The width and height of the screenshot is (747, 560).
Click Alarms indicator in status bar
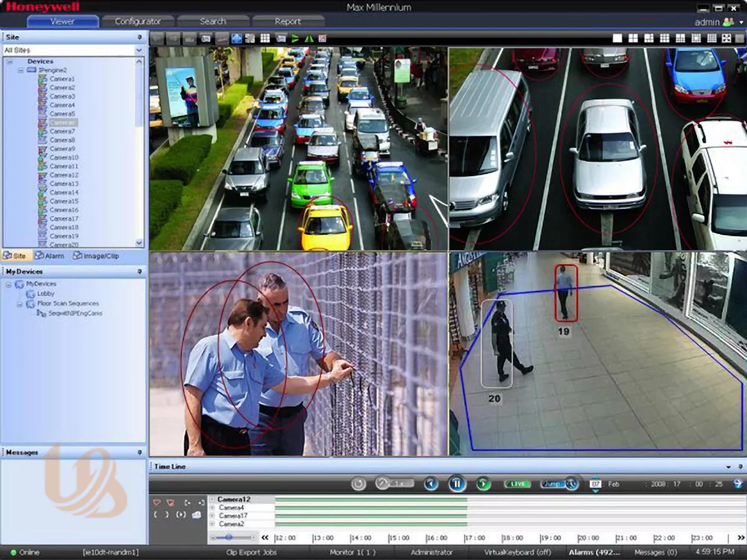tap(594, 553)
